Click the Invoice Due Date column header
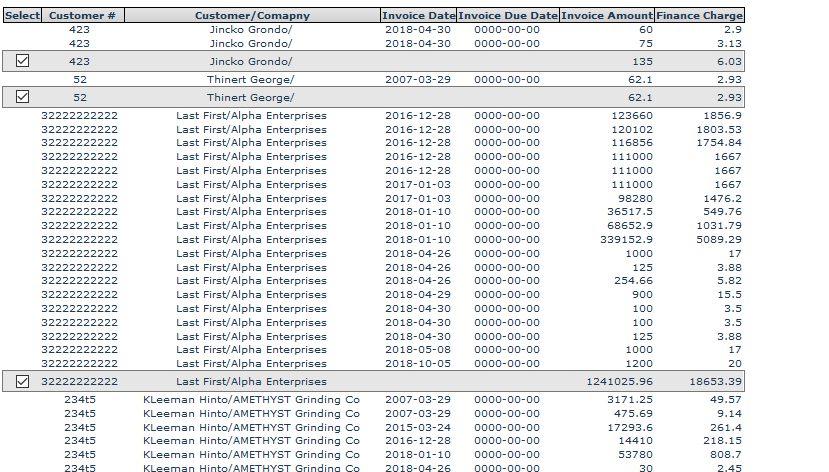This screenshot has height=472, width=829. click(x=508, y=16)
